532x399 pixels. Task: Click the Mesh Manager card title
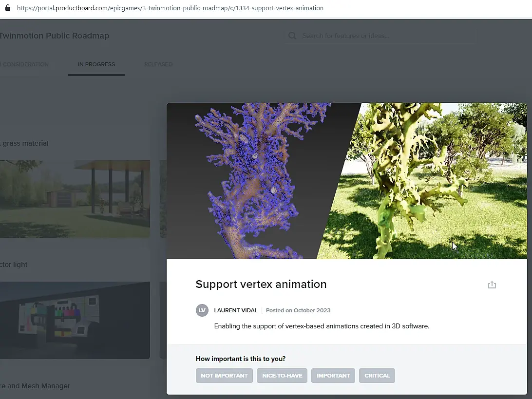click(35, 386)
